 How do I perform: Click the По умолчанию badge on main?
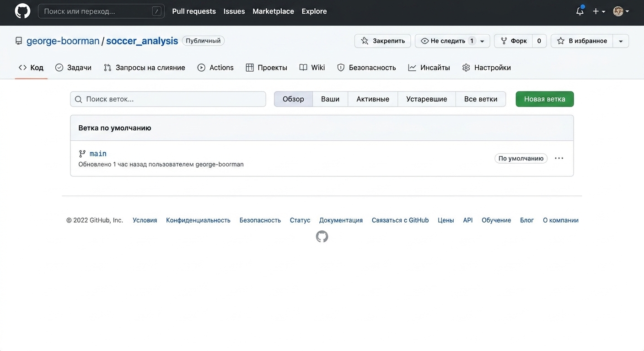(521, 158)
